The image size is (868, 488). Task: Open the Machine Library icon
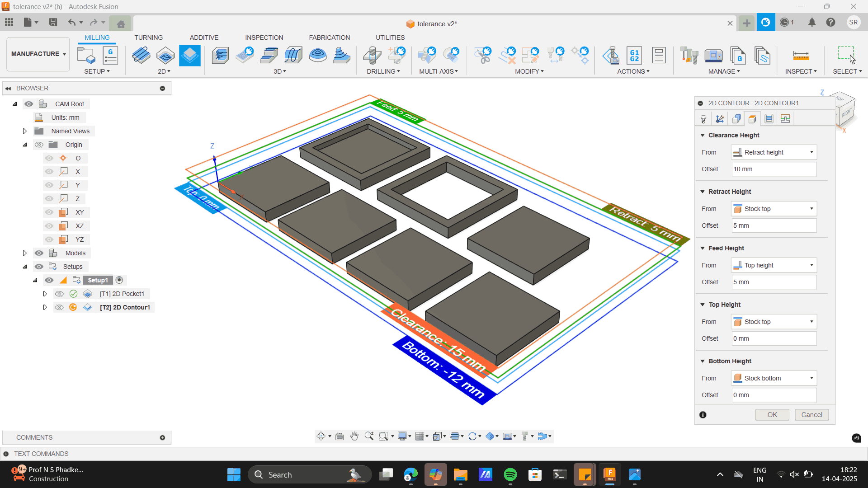pos(713,56)
